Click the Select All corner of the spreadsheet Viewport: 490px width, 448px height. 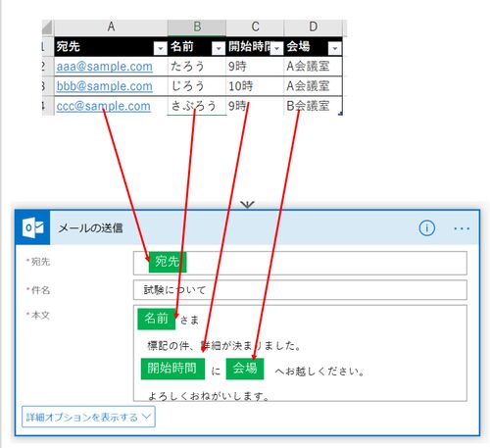coord(48,27)
